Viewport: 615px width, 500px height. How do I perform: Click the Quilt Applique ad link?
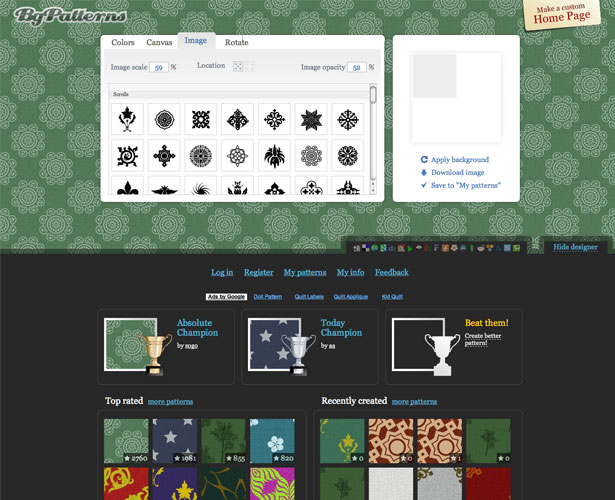[351, 297]
